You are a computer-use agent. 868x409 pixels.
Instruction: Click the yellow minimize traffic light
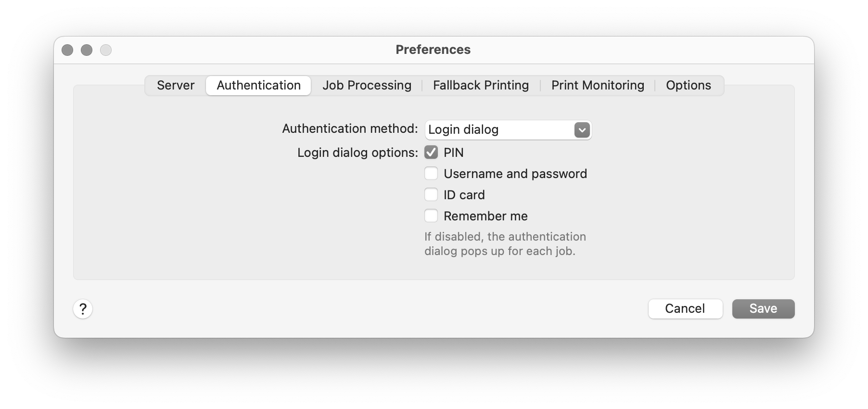pos(87,50)
